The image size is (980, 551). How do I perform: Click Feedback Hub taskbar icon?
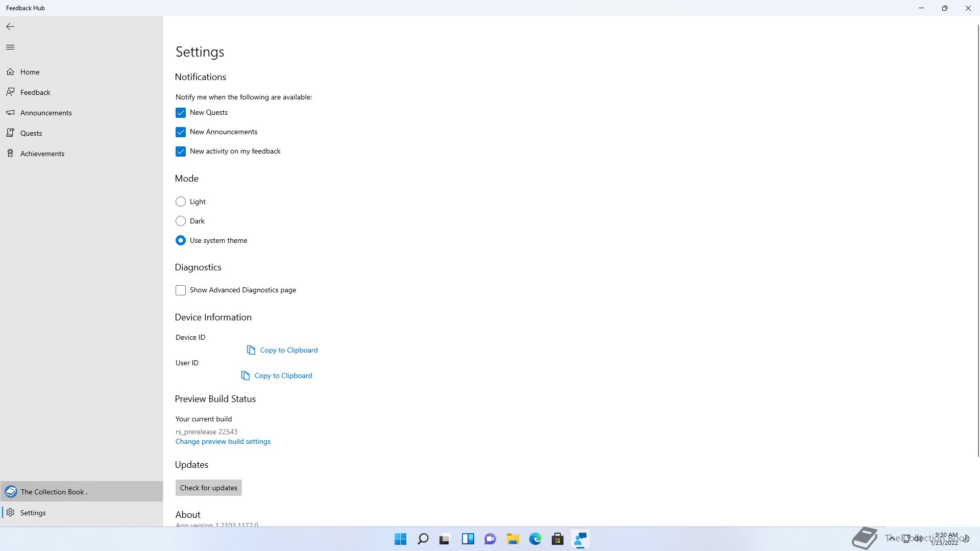point(580,539)
